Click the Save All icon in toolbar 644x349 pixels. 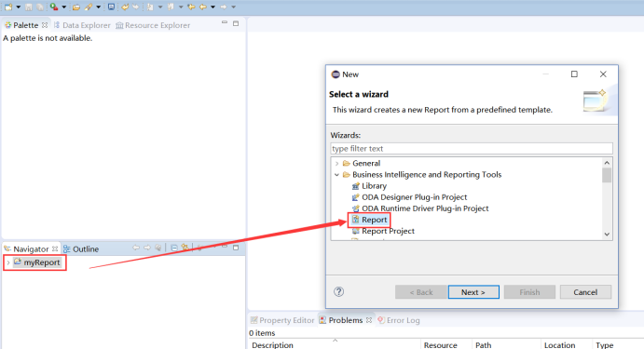[40, 7]
